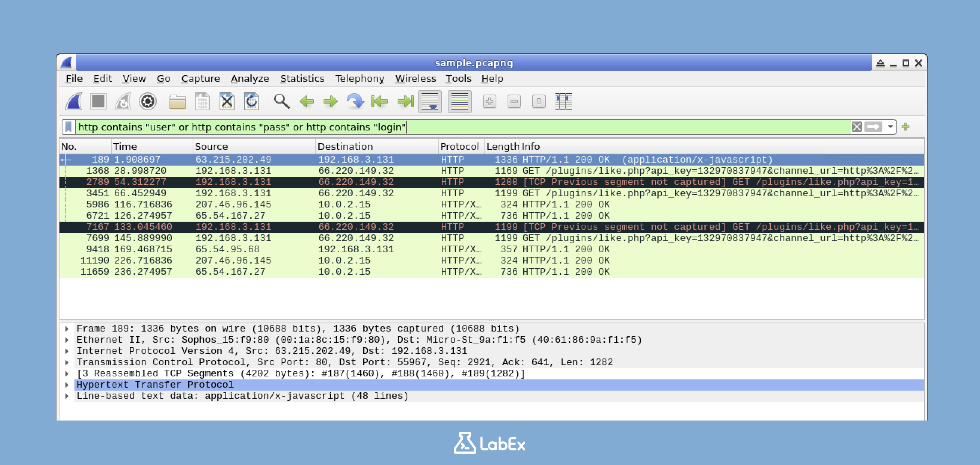The width and height of the screenshot is (980, 465).
Task: Go to the first packet
Action: click(379, 102)
